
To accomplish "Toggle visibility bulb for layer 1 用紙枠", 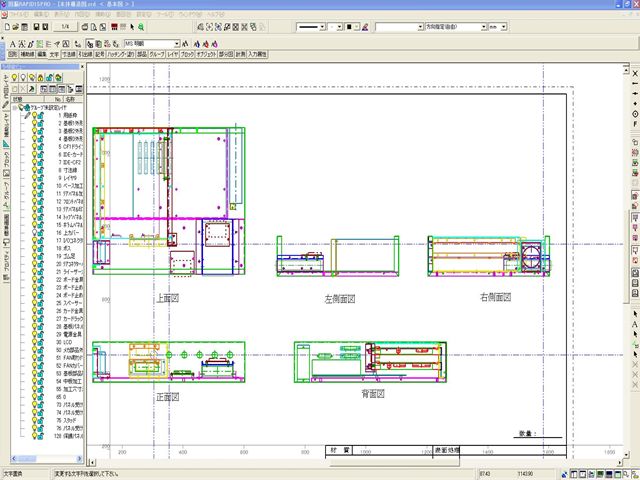I will pos(34,116).
